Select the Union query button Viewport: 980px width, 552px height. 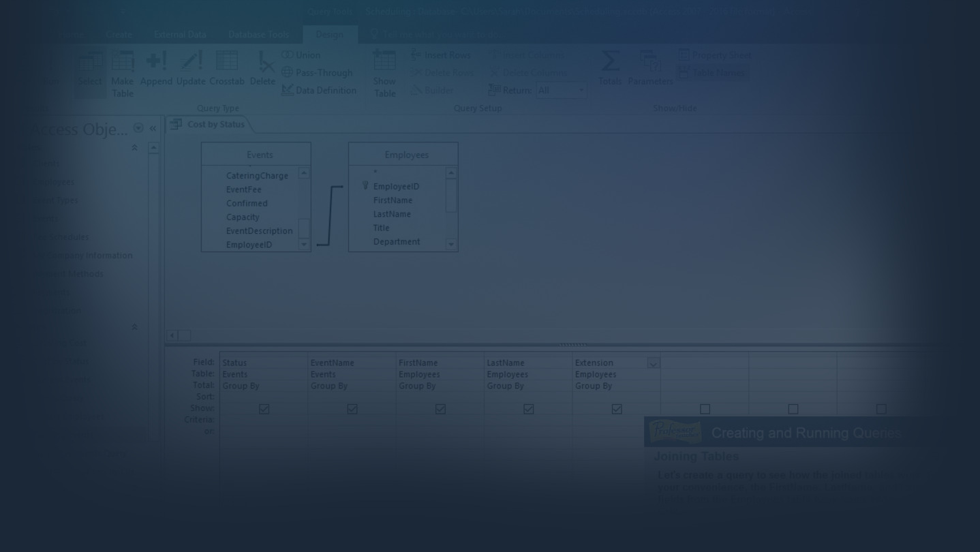coord(301,55)
